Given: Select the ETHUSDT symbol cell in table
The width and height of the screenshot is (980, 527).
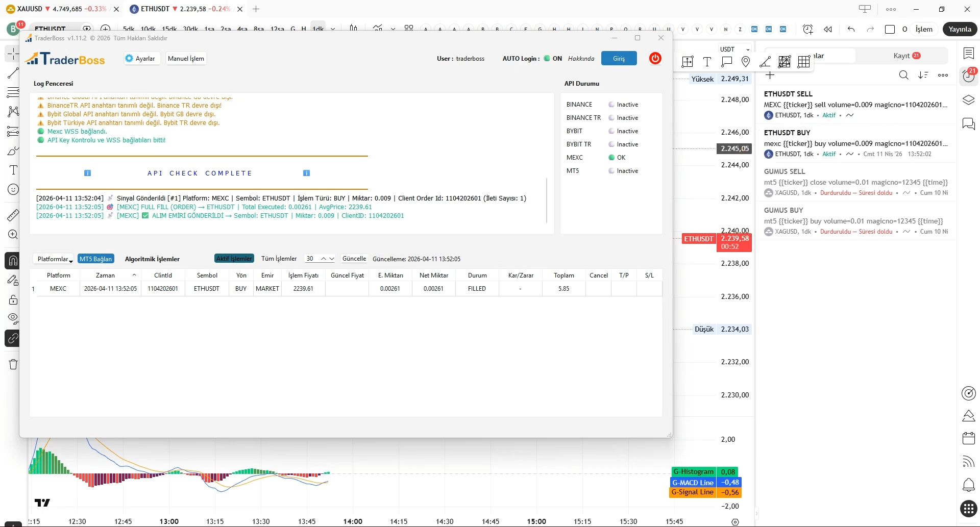Looking at the screenshot, I should [207, 289].
